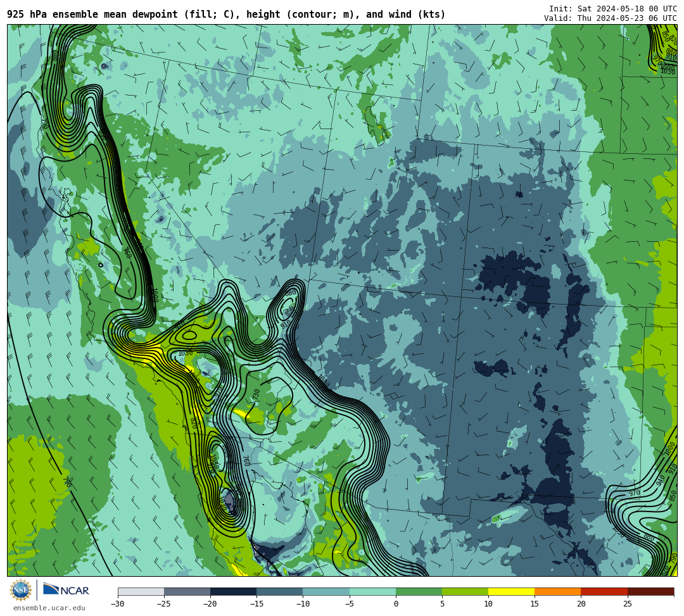Screen dimensions: 684x616
Task: Click the NCAR logo
Action: point(66,590)
